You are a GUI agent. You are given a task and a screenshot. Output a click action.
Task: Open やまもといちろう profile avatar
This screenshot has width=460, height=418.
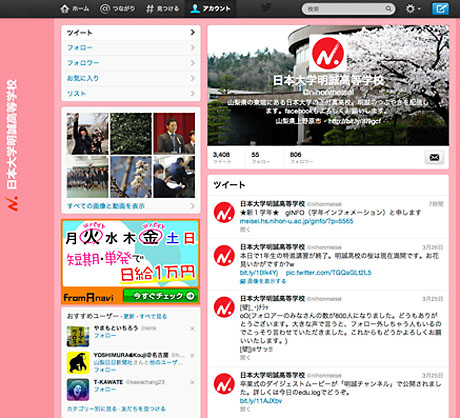point(78,336)
